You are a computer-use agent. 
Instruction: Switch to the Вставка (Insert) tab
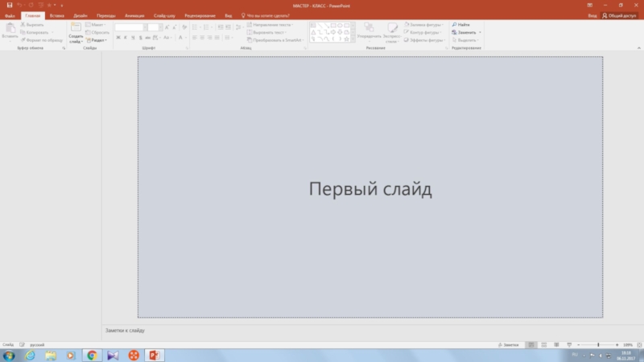pos(56,15)
